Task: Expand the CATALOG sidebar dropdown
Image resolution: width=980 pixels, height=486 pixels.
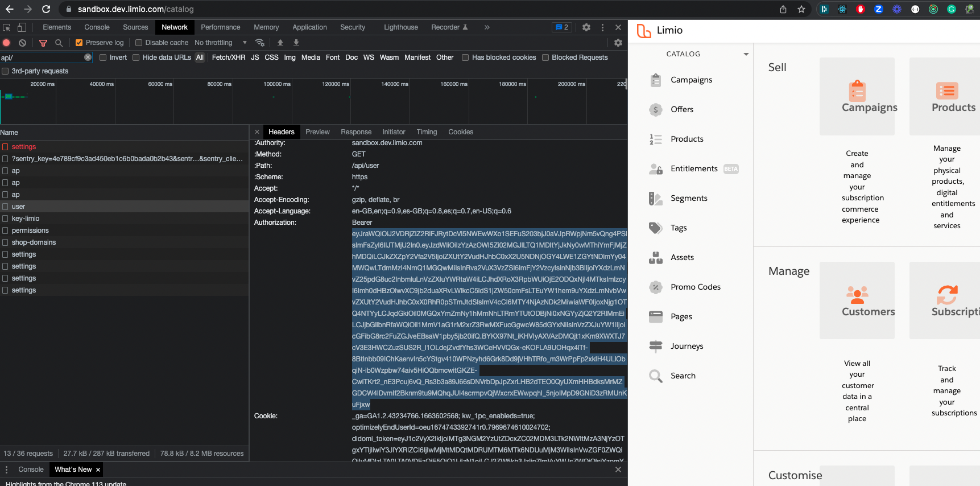Action: pos(746,54)
